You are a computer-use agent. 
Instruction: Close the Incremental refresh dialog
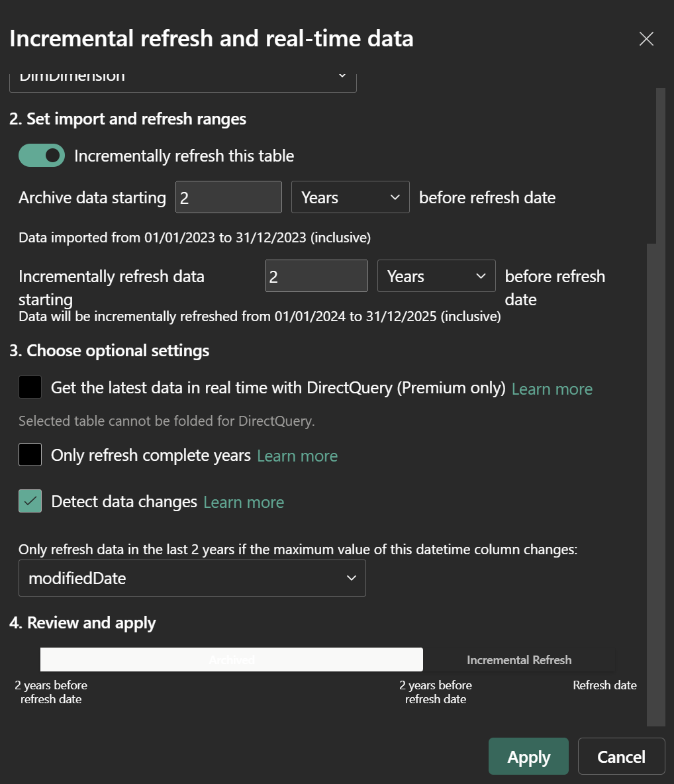point(646,39)
